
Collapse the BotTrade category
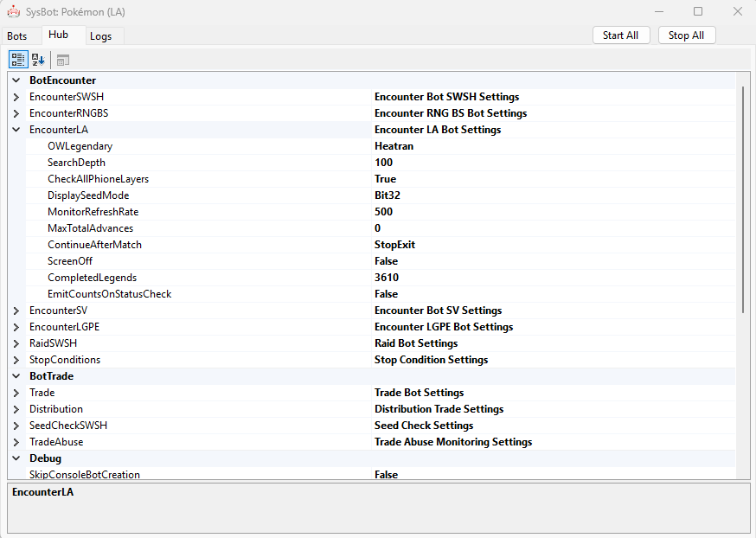coord(16,376)
